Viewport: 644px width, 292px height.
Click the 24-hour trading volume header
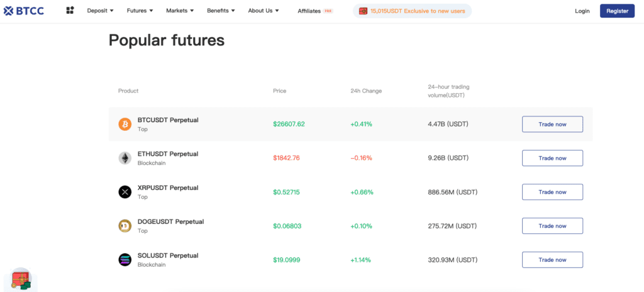[x=449, y=91]
